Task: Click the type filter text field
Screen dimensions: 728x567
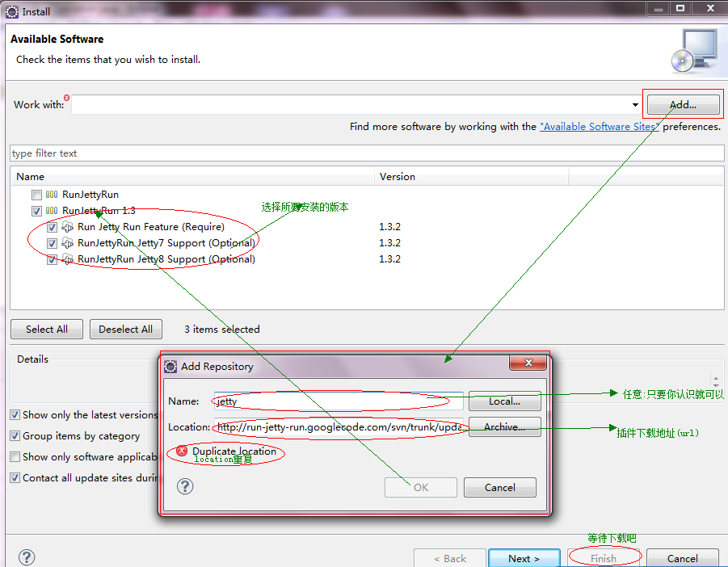Action: point(367,153)
